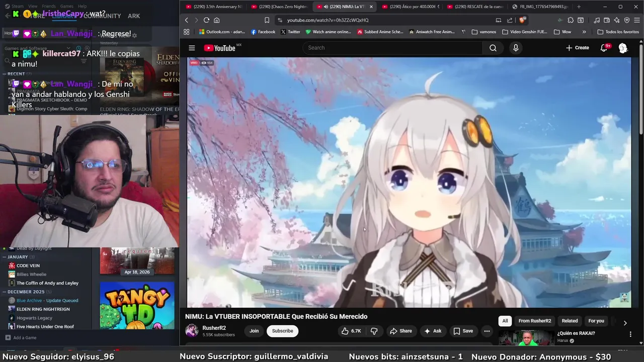Click the Ask button under the video
The image size is (644, 362).
(433, 331)
